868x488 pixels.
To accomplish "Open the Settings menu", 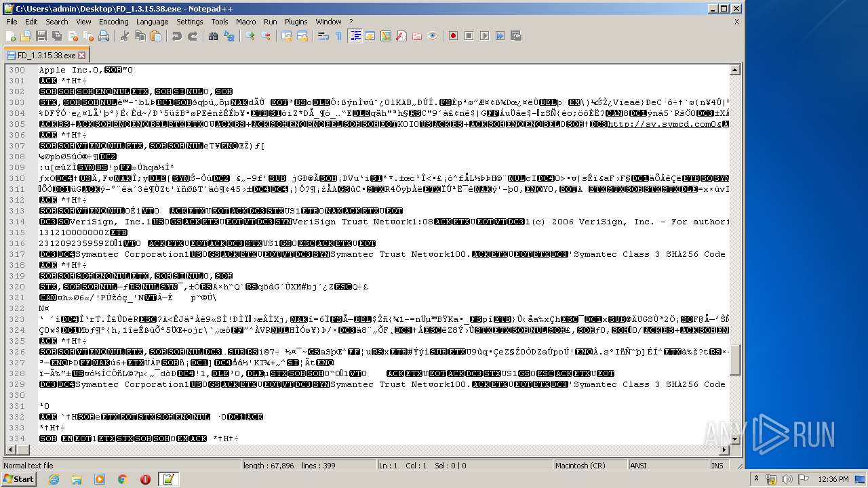I will [190, 22].
